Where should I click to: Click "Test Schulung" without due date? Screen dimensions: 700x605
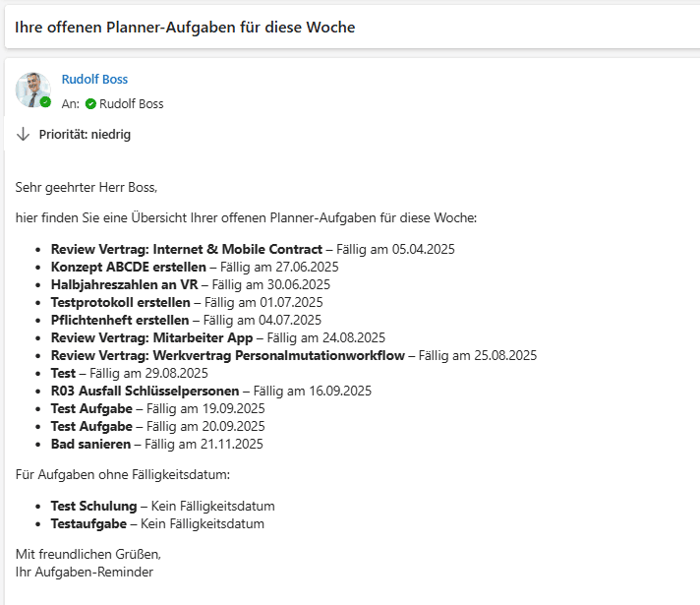click(93, 507)
